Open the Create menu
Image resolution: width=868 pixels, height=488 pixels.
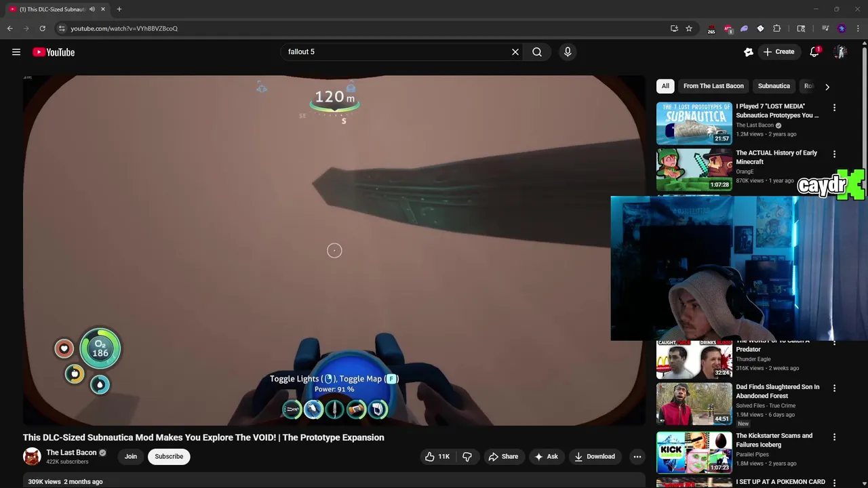778,52
